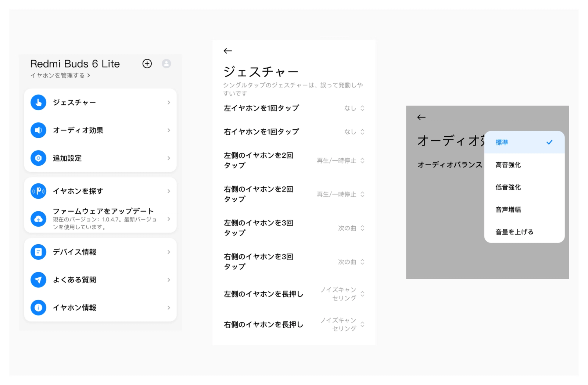Go back from the ジェスチャー screen
Screen dimensions: 588x385
[x=228, y=51]
